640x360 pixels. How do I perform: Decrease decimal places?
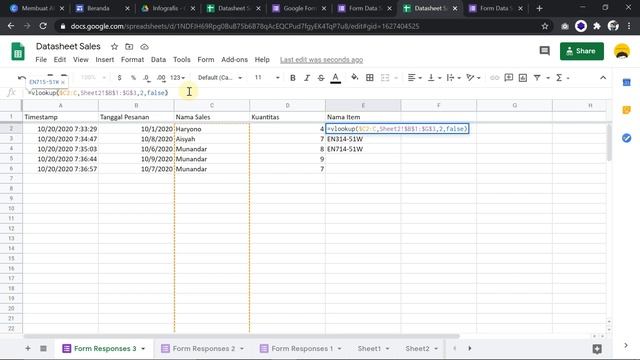[x=146, y=78]
